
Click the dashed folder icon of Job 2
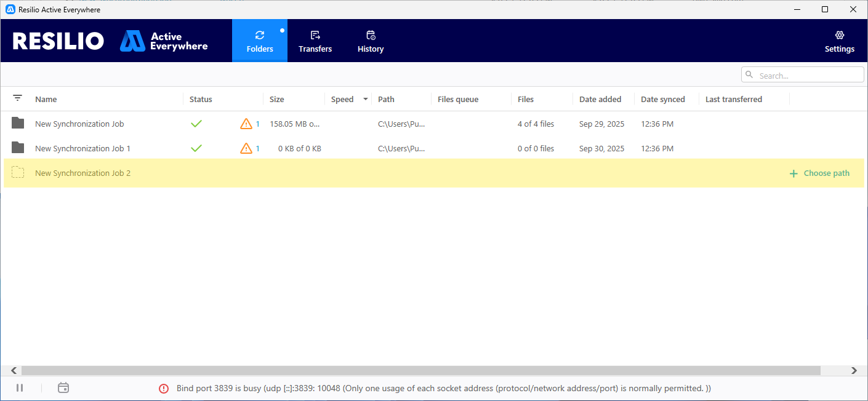[18, 173]
